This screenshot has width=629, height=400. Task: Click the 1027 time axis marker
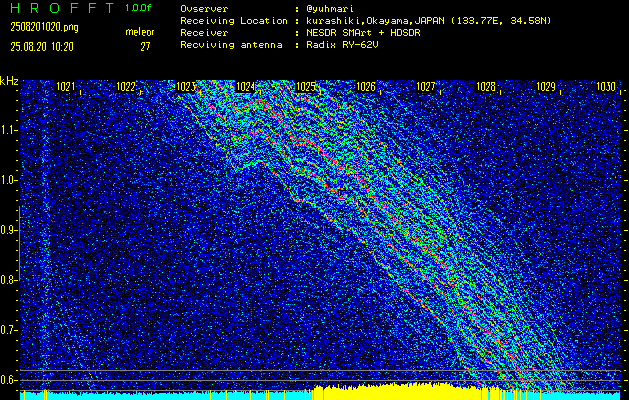click(426, 87)
